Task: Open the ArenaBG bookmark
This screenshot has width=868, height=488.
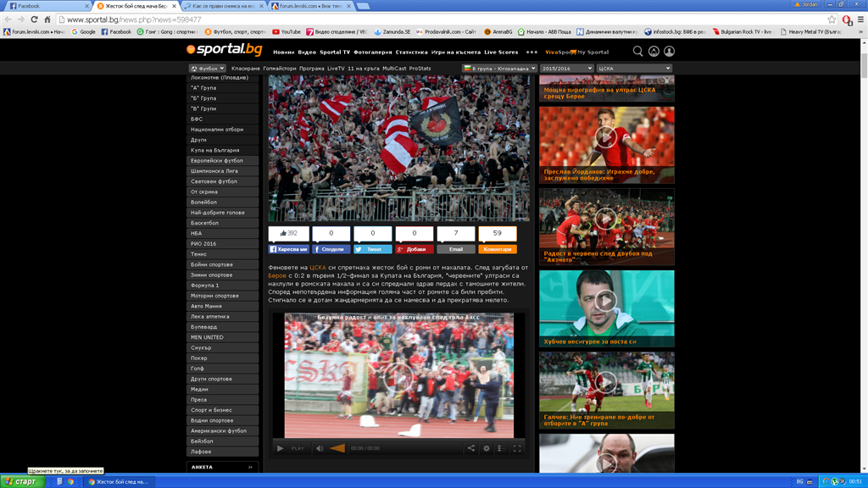Action: click(x=498, y=31)
